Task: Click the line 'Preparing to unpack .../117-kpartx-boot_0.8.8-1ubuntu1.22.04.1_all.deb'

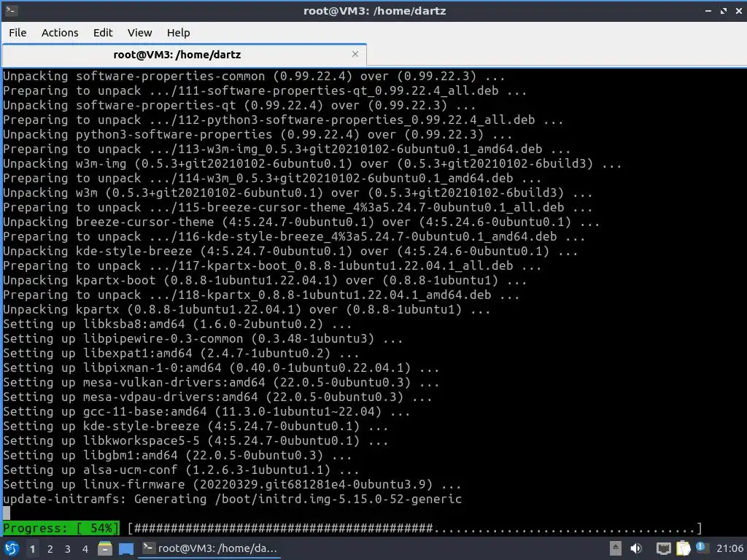Action: pos(272,265)
